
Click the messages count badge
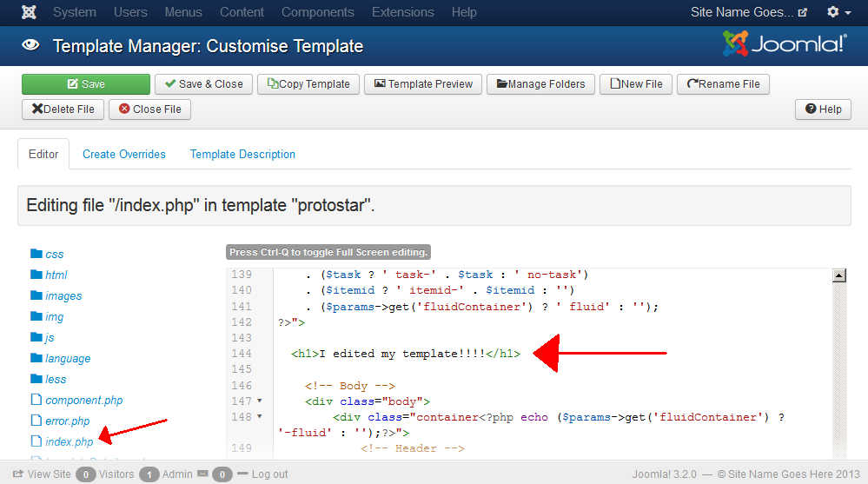tap(222, 474)
